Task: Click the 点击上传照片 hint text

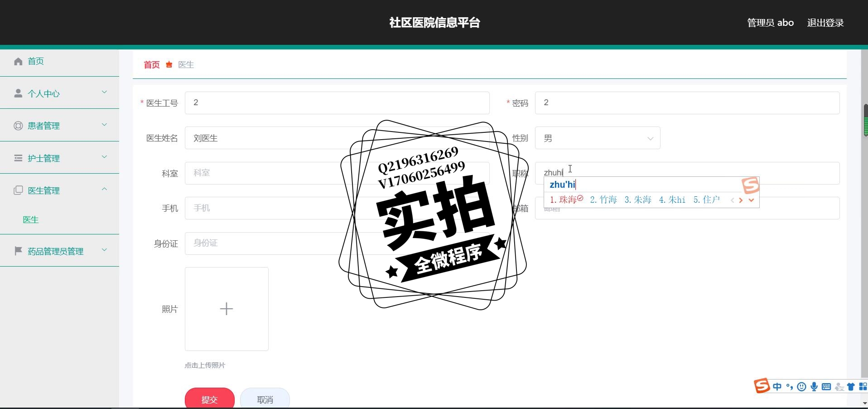Action: tap(205, 365)
